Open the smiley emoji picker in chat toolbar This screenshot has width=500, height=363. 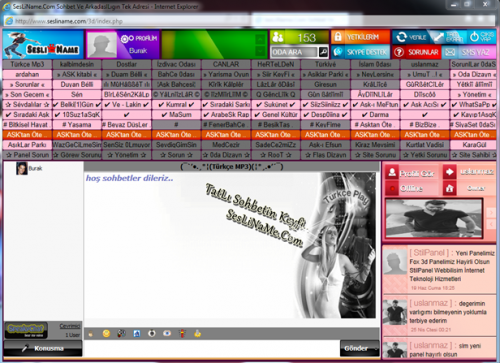106,333
